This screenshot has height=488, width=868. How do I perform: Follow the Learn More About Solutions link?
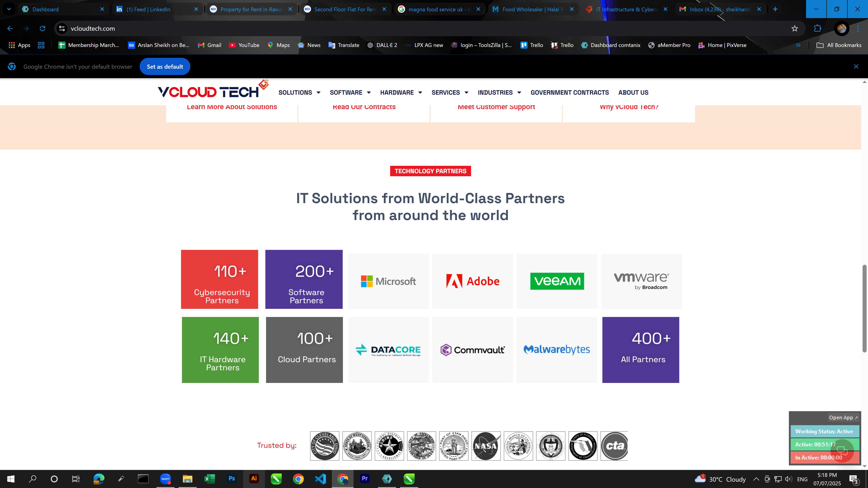(x=232, y=107)
